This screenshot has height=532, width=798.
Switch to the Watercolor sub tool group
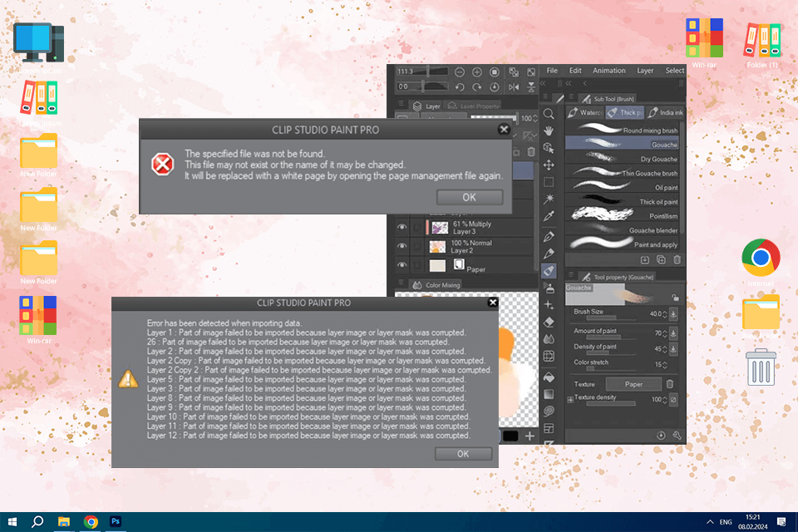[585, 112]
